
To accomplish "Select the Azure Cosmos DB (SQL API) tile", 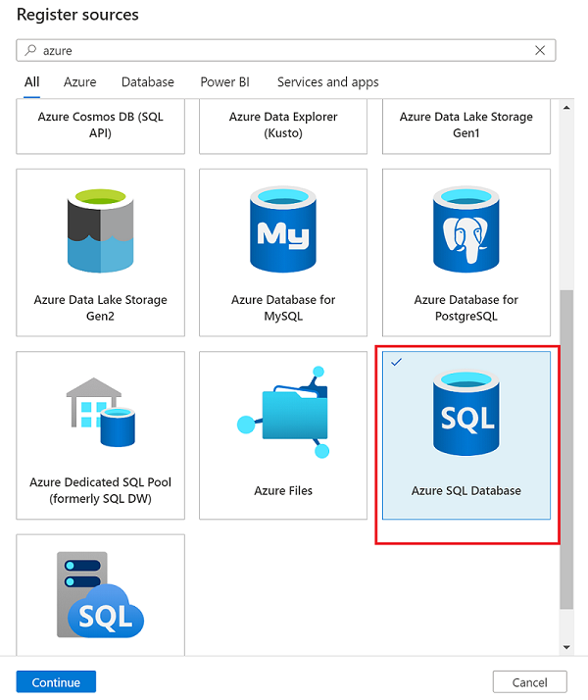I will (x=100, y=126).
